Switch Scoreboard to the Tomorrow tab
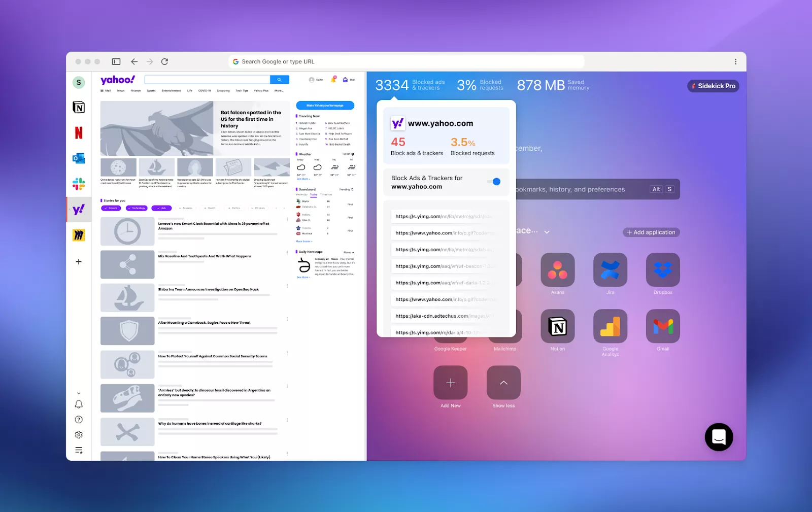This screenshot has width=812, height=512. (326, 194)
